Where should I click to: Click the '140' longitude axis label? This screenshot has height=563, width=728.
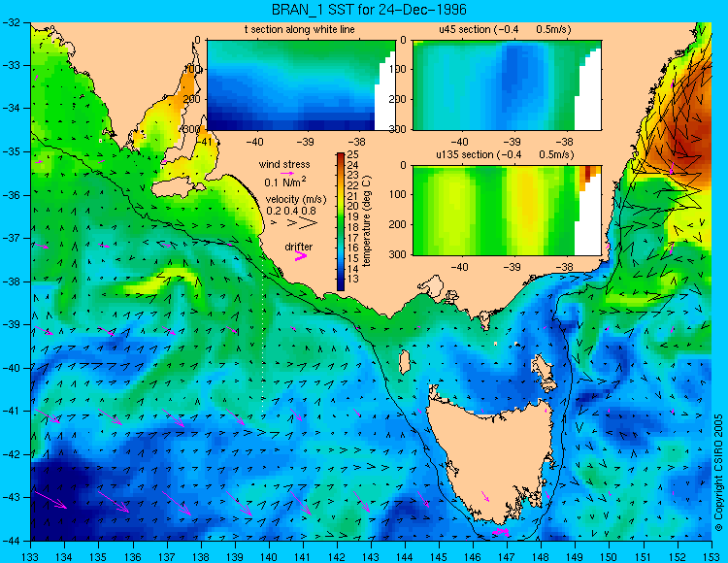[x=268, y=556]
